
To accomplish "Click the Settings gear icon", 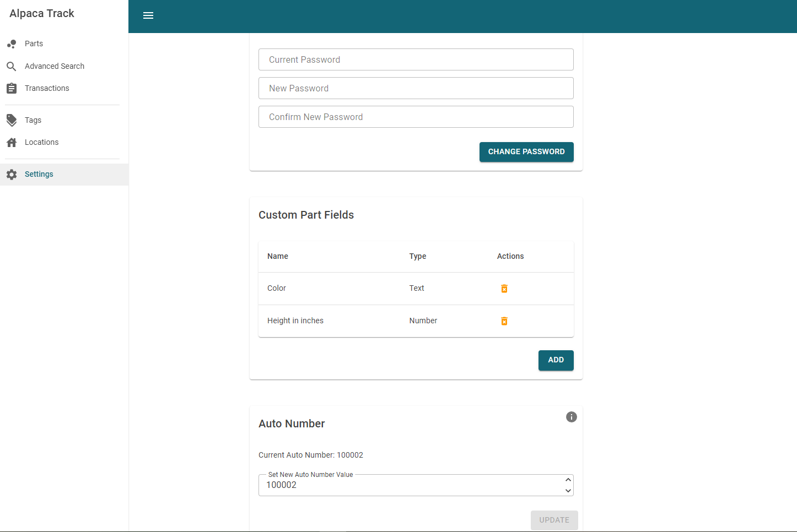I will [x=12, y=175].
